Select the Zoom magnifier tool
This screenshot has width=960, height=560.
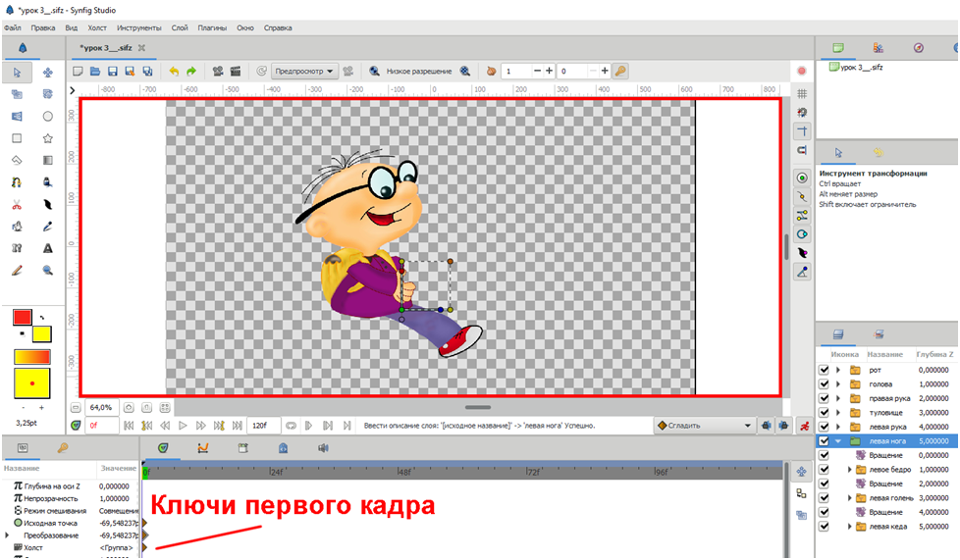pos(48,271)
